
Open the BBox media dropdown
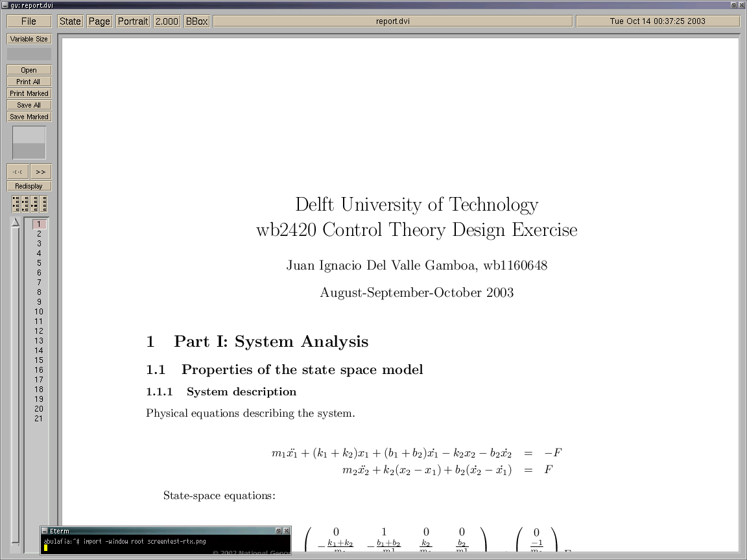click(x=196, y=21)
